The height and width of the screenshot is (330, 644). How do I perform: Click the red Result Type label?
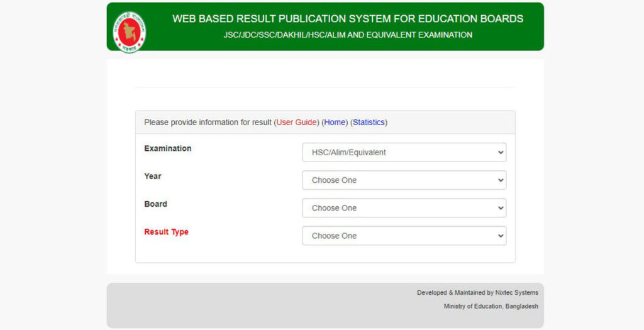pyautogui.click(x=166, y=232)
